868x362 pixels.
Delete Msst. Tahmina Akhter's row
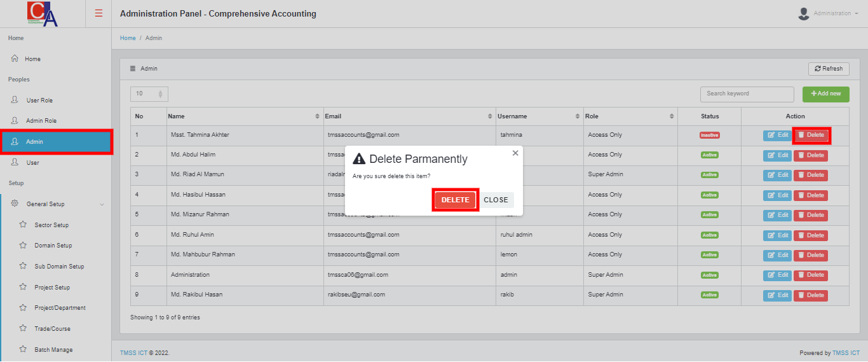tap(811, 135)
